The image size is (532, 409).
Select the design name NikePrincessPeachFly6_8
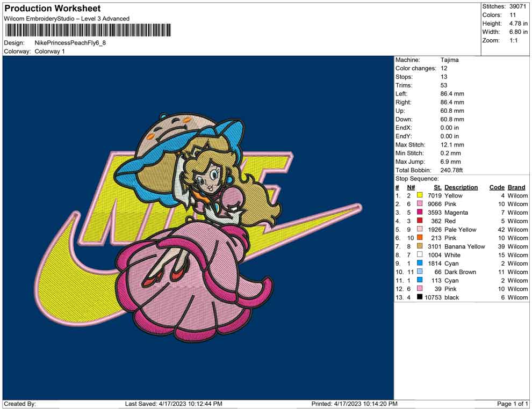70,43
